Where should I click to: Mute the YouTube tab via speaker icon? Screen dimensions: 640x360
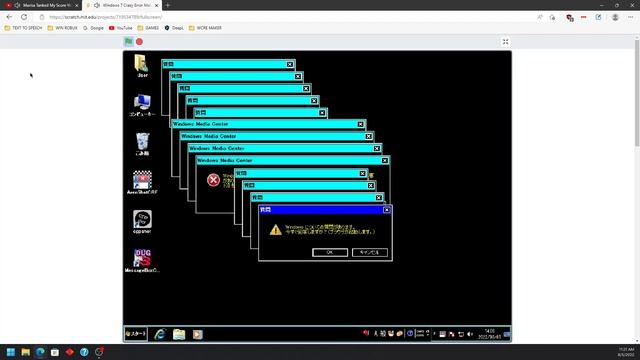coord(17,5)
